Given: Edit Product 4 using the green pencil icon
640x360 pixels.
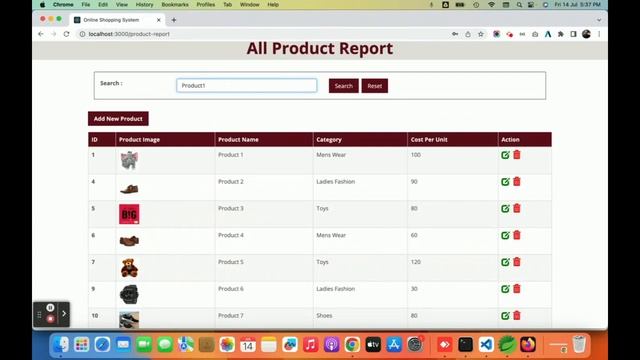Looking at the screenshot, I should (505, 236).
